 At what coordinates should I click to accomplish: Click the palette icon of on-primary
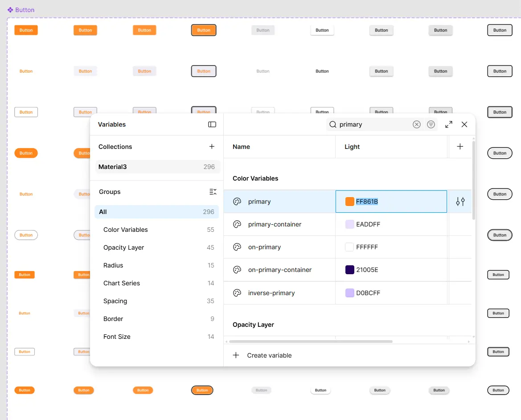pyautogui.click(x=237, y=247)
